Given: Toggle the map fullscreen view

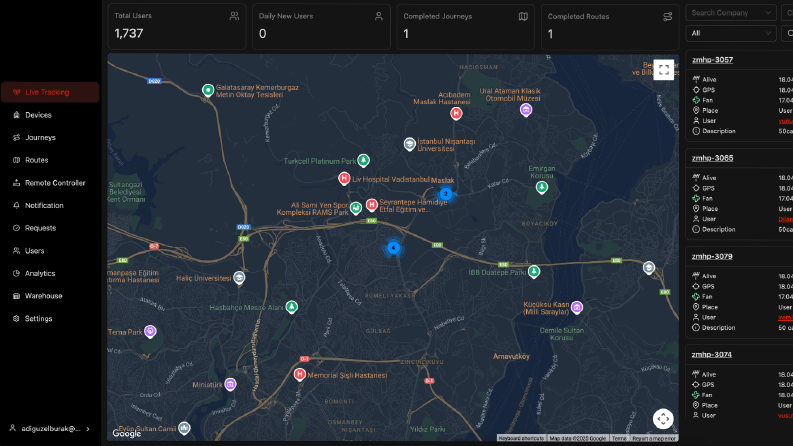Looking at the screenshot, I should 664,70.
